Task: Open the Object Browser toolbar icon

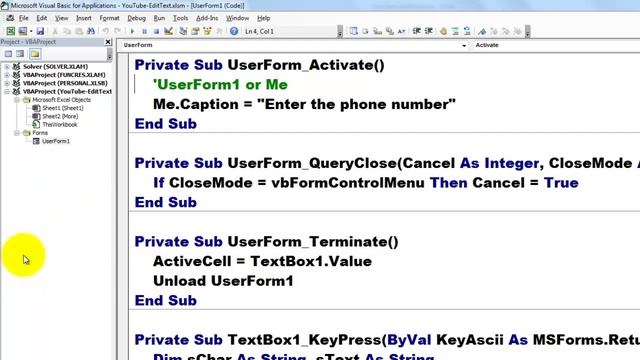Action: (x=207, y=31)
